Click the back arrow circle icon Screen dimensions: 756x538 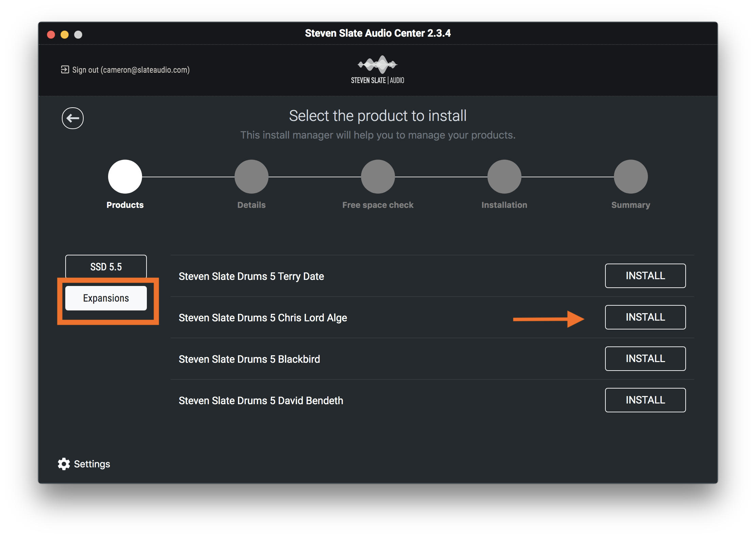click(73, 118)
